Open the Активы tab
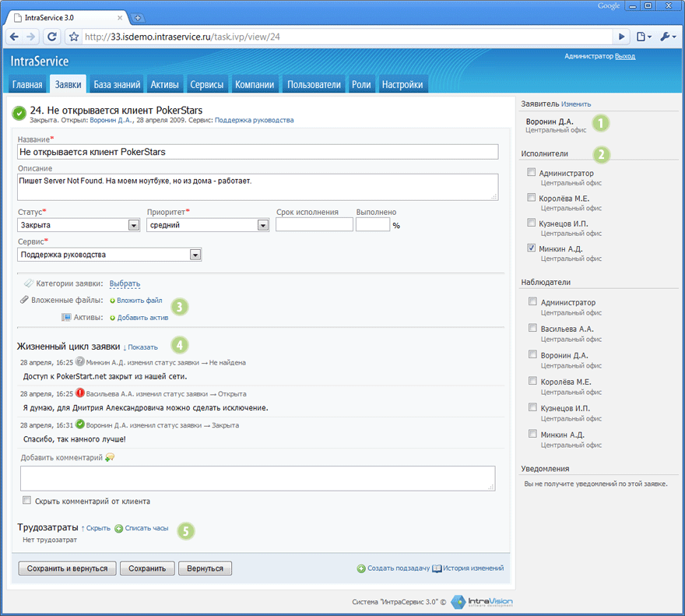 165,84
